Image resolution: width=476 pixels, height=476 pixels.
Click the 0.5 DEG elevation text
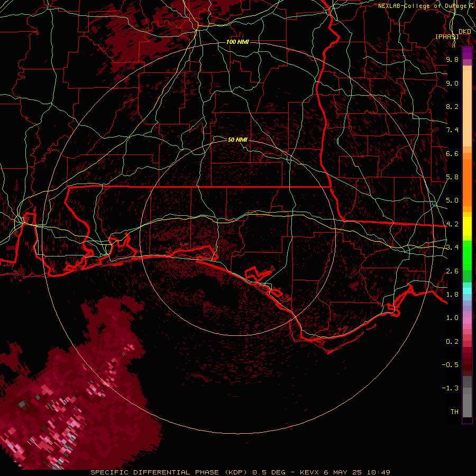click(x=269, y=472)
